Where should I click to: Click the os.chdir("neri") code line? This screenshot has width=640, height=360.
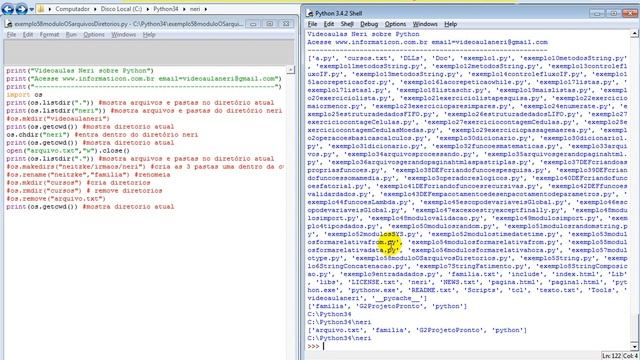[102, 135]
